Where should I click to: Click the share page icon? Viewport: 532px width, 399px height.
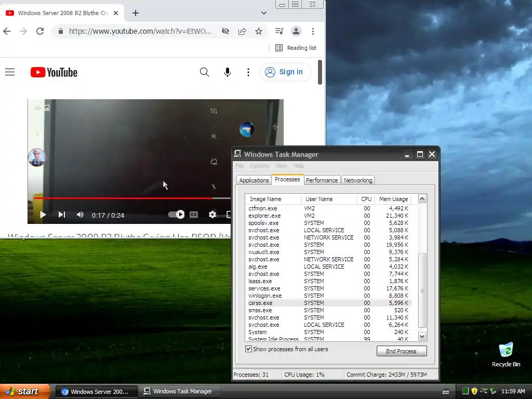pyautogui.click(x=242, y=31)
